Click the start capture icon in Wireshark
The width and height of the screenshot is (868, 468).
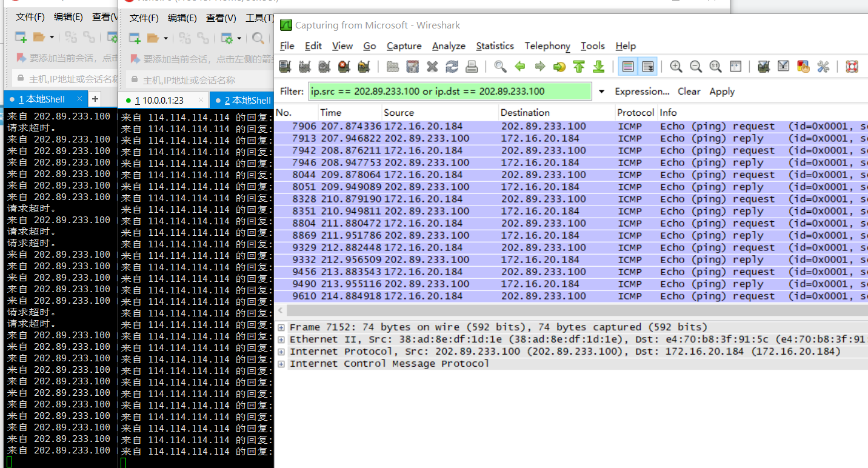coord(324,67)
